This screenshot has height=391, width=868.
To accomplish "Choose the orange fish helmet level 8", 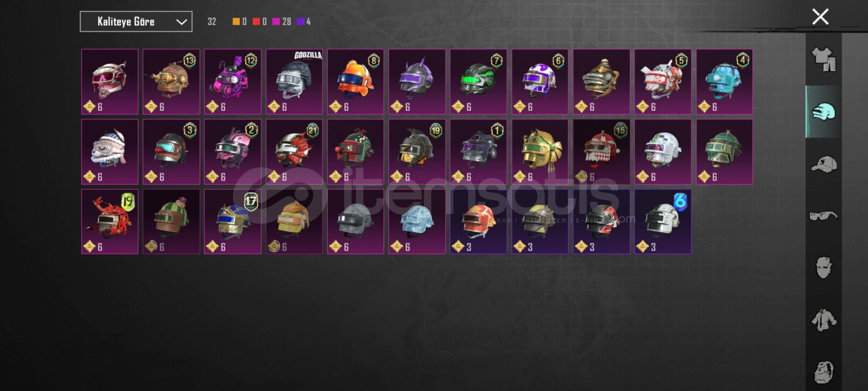I will tap(356, 82).
